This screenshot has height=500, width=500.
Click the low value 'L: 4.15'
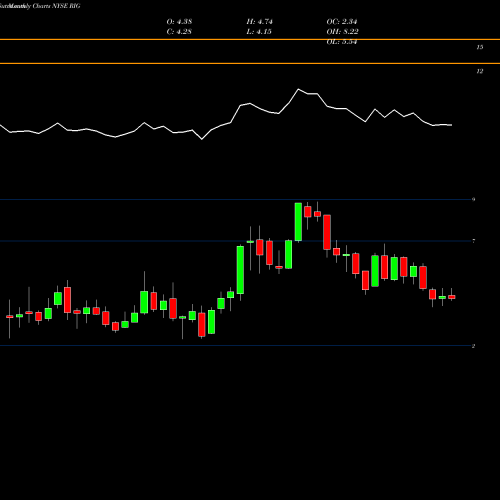(x=259, y=32)
